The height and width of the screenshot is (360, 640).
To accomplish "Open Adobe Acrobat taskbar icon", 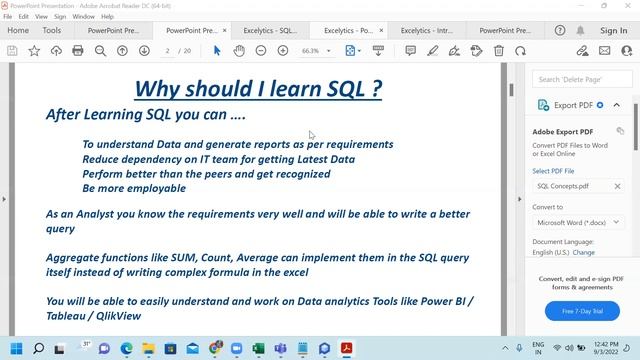I will pyautogui.click(x=347, y=349).
